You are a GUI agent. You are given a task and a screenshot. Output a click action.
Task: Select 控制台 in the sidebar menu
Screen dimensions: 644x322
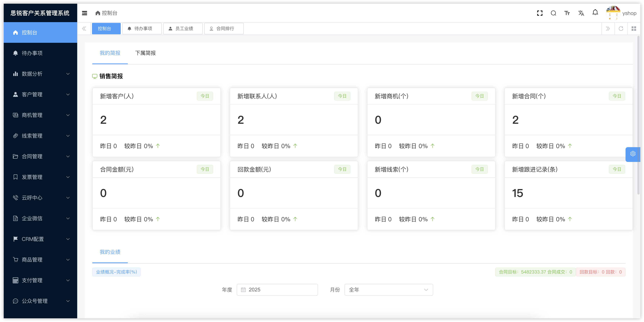(40, 32)
